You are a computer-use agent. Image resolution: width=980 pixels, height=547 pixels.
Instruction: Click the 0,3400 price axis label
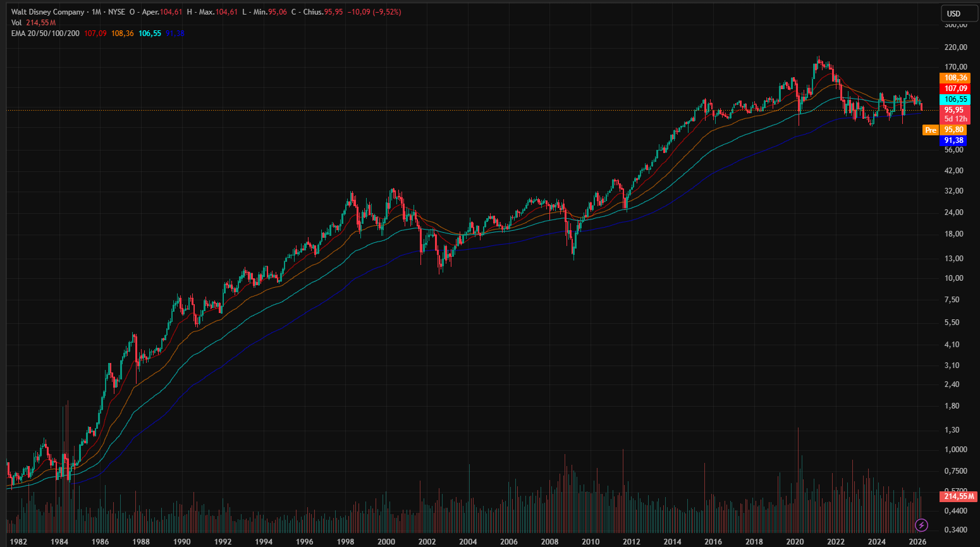tap(956, 530)
